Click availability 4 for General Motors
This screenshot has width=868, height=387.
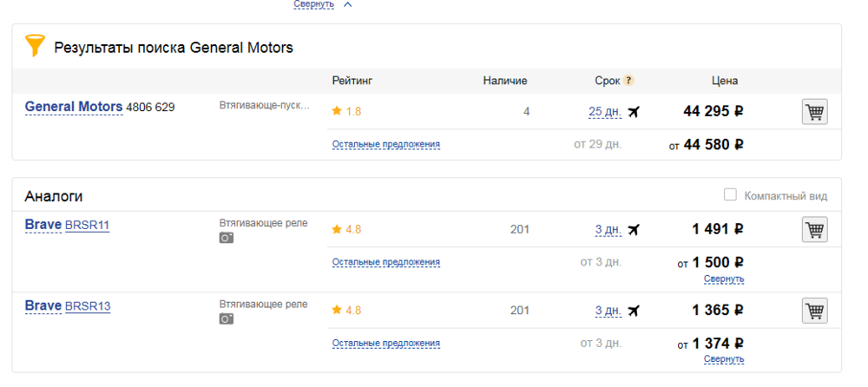click(x=527, y=112)
